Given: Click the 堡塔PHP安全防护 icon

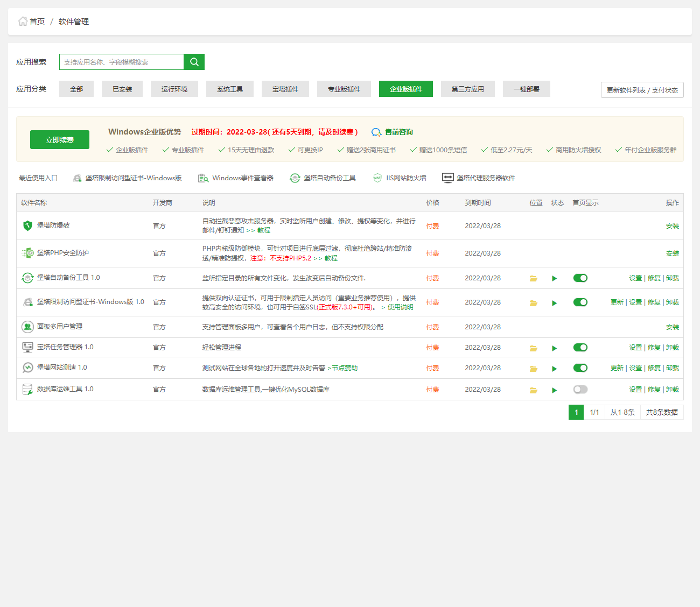Looking at the screenshot, I should pyautogui.click(x=27, y=253).
